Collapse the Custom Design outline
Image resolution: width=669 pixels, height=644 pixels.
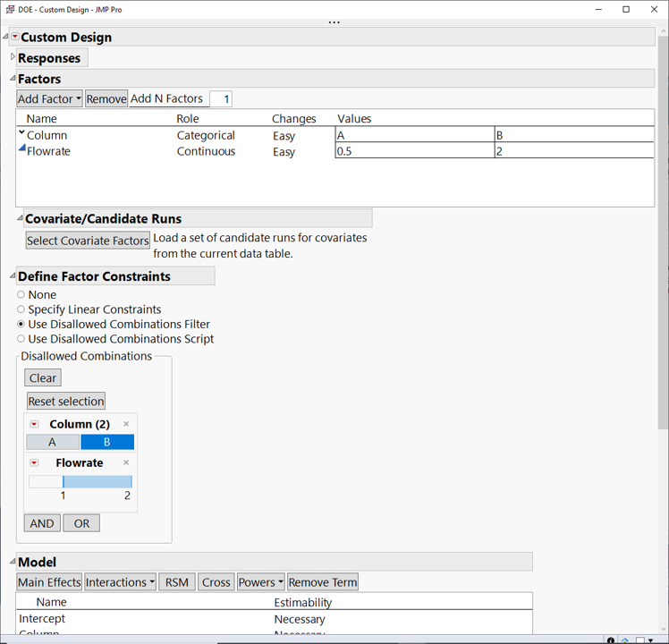click(x=5, y=37)
